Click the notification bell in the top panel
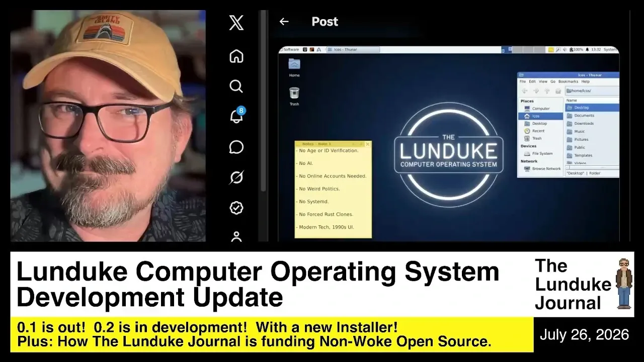This screenshot has width=644, height=362. [x=587, y=50]
